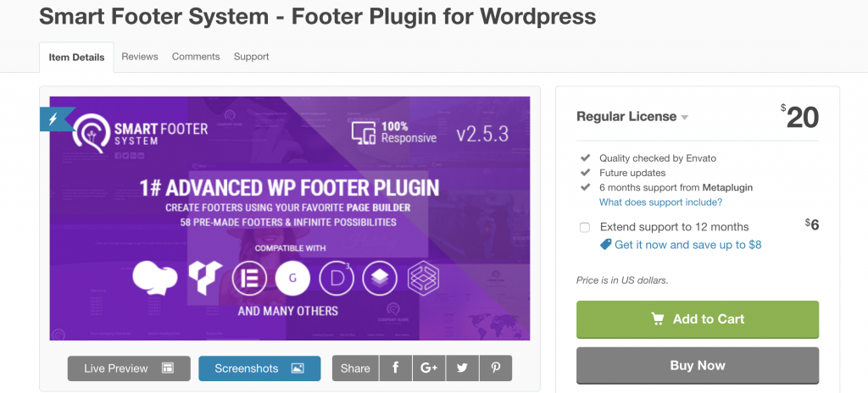The height and width of the screenshot is (393, 868).
Task: Click the Buy Now button
Action: coord(698,365)
